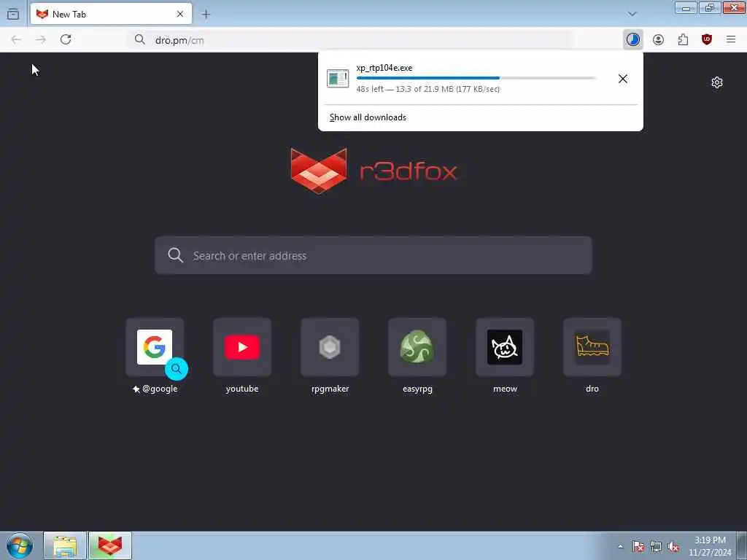Click the r3dfox logo
This screenshot has height=560, width=747.
pyautogui.click(x=373, y=171)
